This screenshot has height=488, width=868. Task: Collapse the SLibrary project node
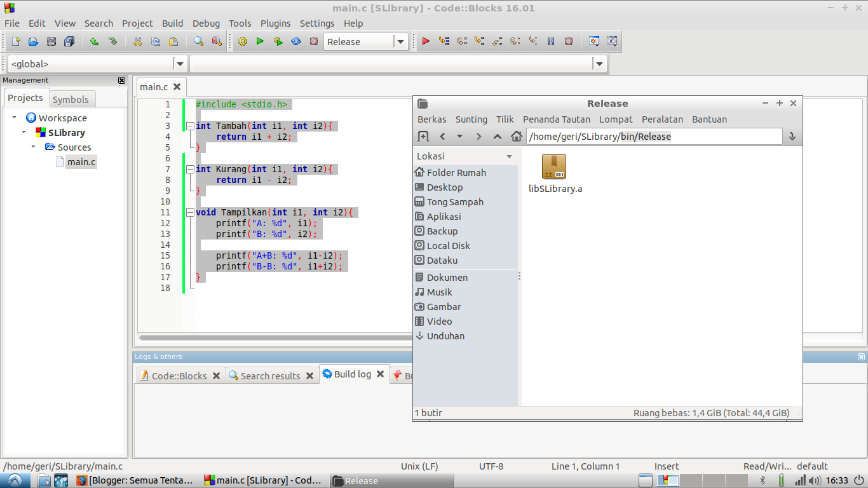[24, 132]
